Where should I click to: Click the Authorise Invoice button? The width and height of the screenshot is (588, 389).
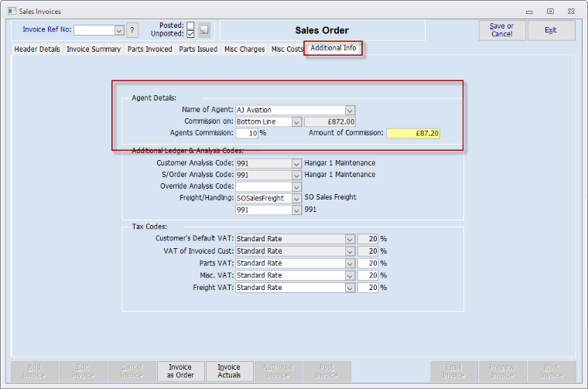[278, 371]
